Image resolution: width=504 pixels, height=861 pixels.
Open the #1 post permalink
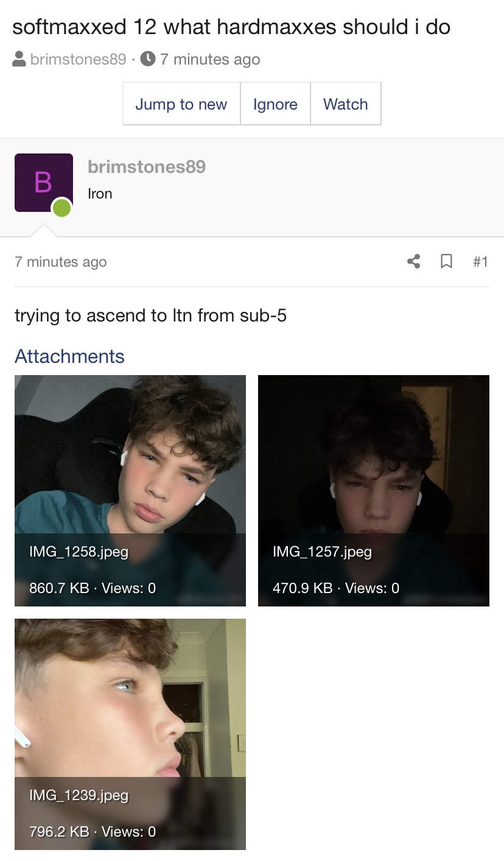(x=480, y=262)
